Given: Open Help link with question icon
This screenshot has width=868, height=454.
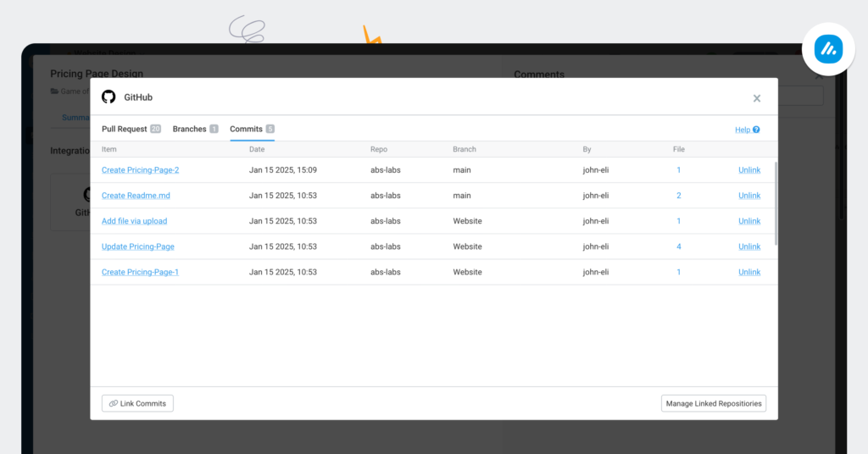Looking at the screenshot, I should pyautogui.click(x=747, y=130).
